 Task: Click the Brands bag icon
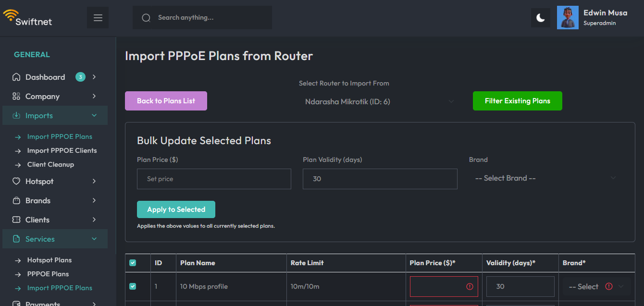16,200
